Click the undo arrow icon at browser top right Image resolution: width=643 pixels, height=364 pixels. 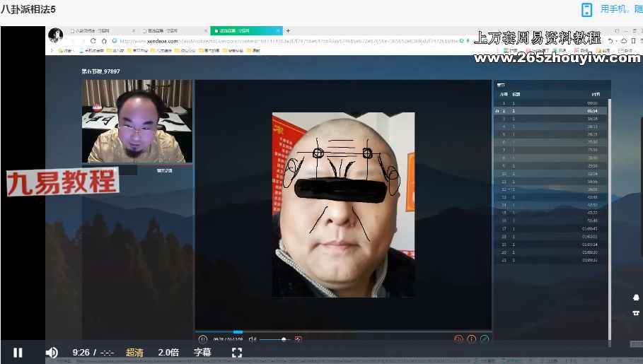(x=610, y=41)
